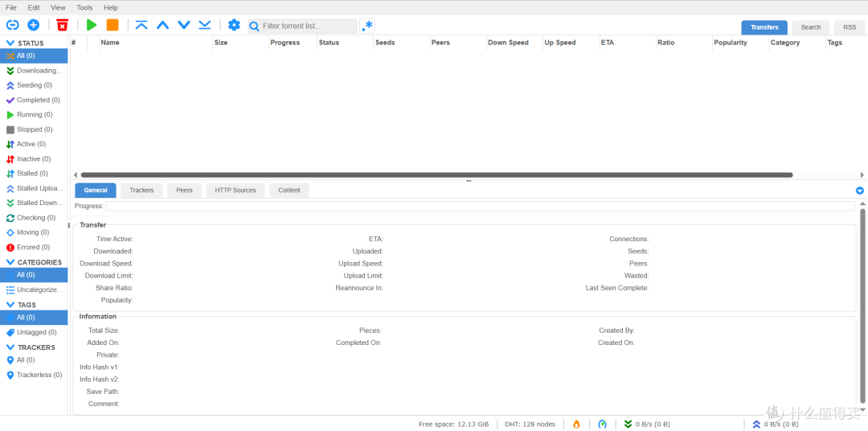
Task: Open Options via the gear icon
Action: coord(234,26)
